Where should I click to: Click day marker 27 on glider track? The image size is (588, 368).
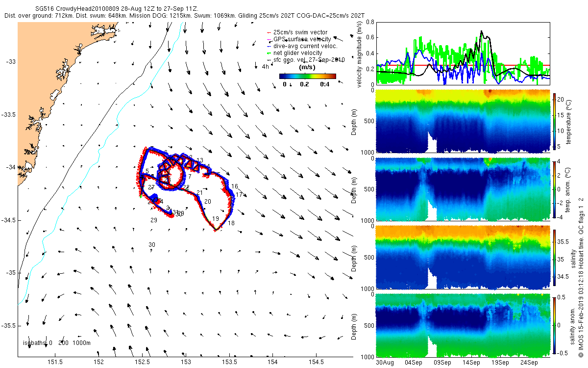tap(151, 187)
